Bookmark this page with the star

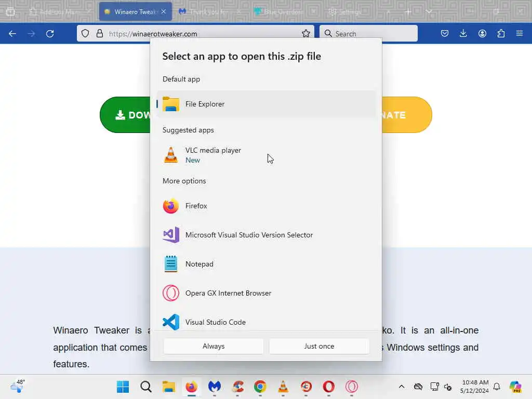tap(305, 33)
